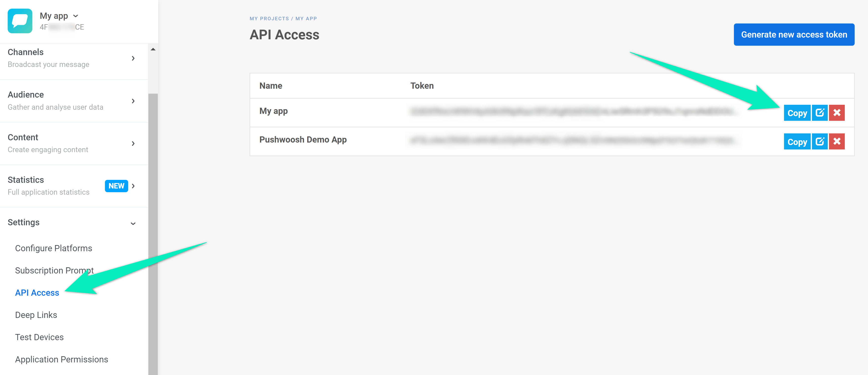The image size is (868, 375).
Task: Click the NEW badge on Statistics
Action: click(116, 186)
